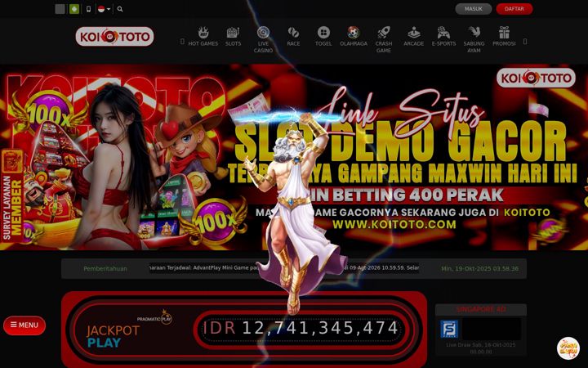Open the round chat widget icon

(568, 348)
